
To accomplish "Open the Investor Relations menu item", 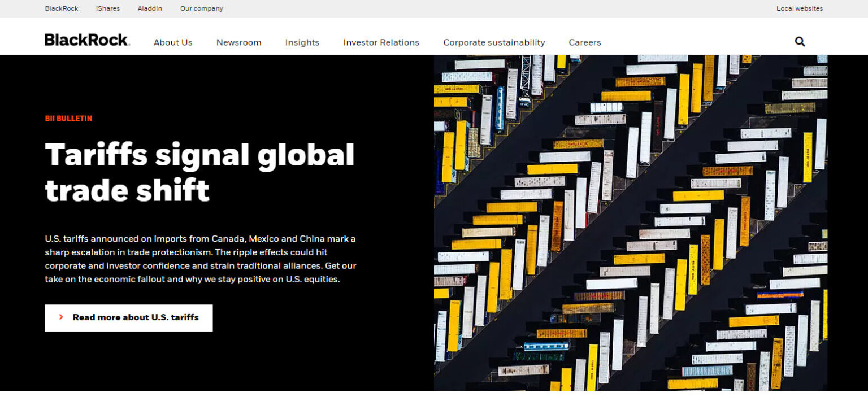I will (x=381, y=42).
